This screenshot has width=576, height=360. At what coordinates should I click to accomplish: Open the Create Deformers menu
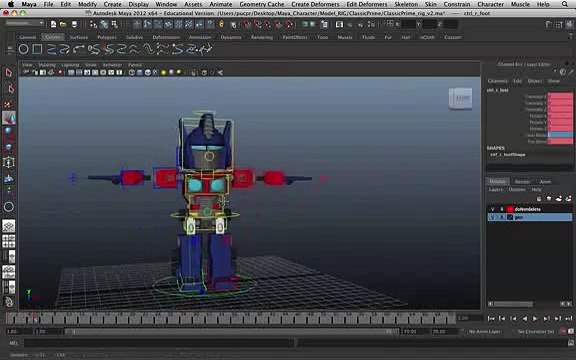(x=315, y=4)
